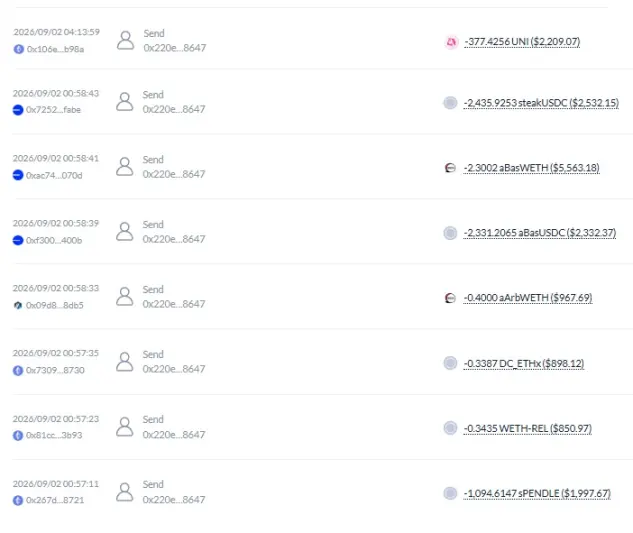Screen dimensions: 633x533
Task: Click the Ethereum chain icon beside 0x106e...b98a
Action: pyautogui.click(x=19, y=49)
